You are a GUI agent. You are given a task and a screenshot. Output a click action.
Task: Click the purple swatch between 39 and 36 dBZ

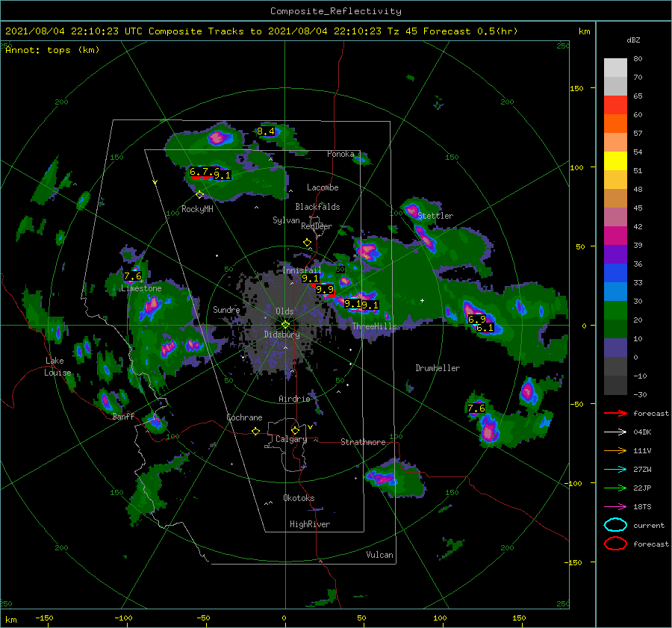click(615, 254)
